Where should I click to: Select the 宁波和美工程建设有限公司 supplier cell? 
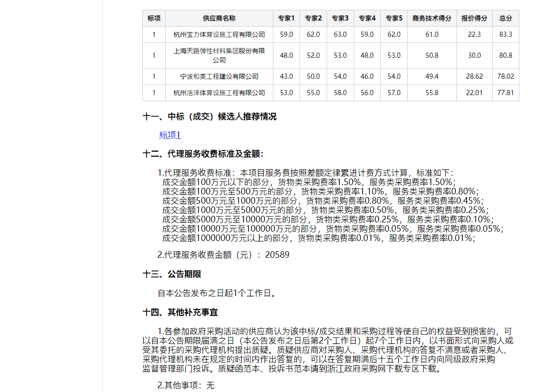(219, 76)
